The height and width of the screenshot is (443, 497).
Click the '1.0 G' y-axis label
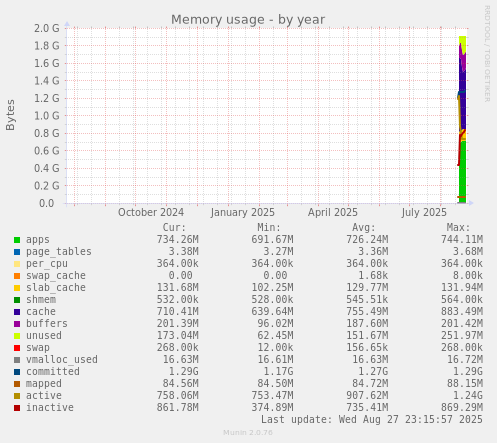[x=47, y=116]
